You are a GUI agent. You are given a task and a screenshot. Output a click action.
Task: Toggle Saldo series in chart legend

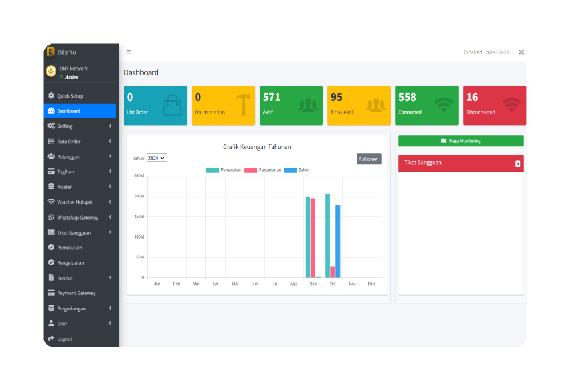[x=296, y=170]
